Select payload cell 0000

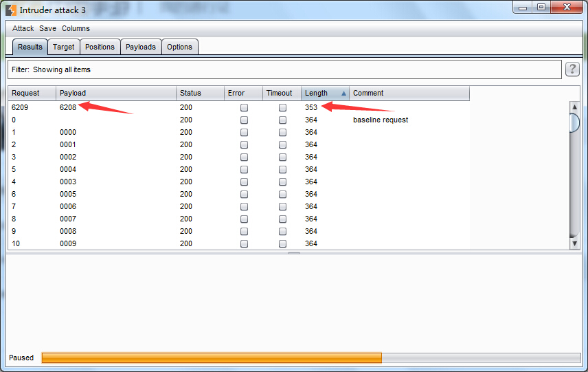click(x=68, y=132)
